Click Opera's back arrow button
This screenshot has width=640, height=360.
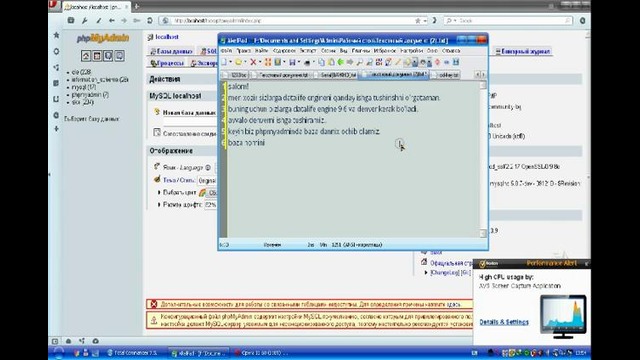(111, 20)
